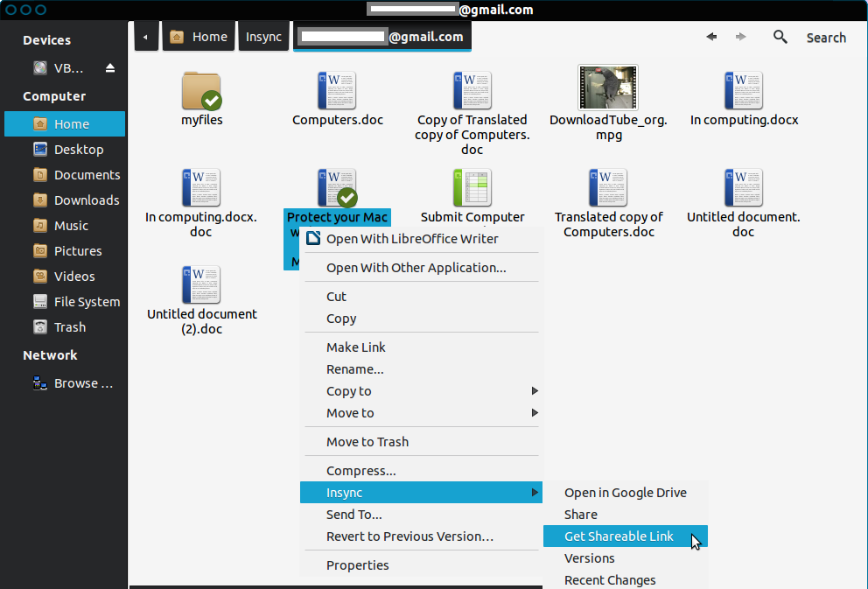The width and height of the screenshot is (868, 589).
Task: Select Translated copy of Computers.doc icon
Action: click(x=608, y=187)
